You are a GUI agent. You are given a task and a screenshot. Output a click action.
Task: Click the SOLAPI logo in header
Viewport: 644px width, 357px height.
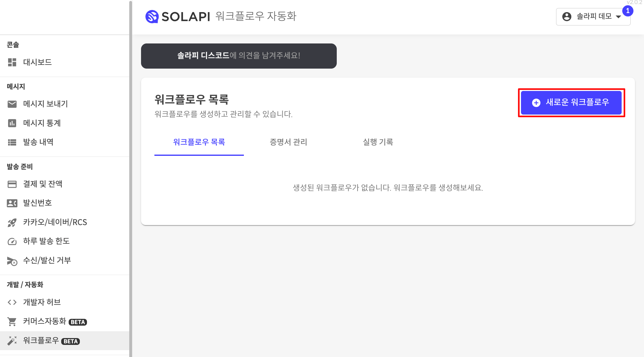(x=178, y=16)
